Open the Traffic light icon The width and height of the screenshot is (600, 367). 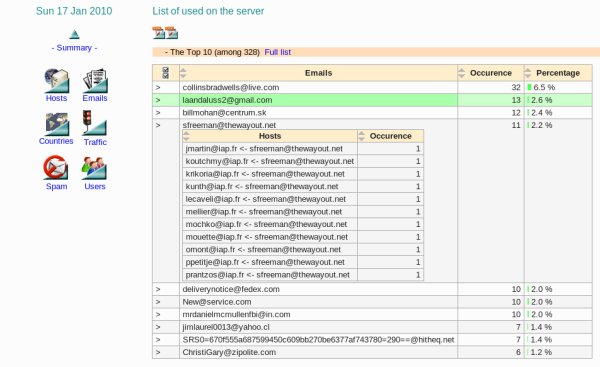click(94, 123)
